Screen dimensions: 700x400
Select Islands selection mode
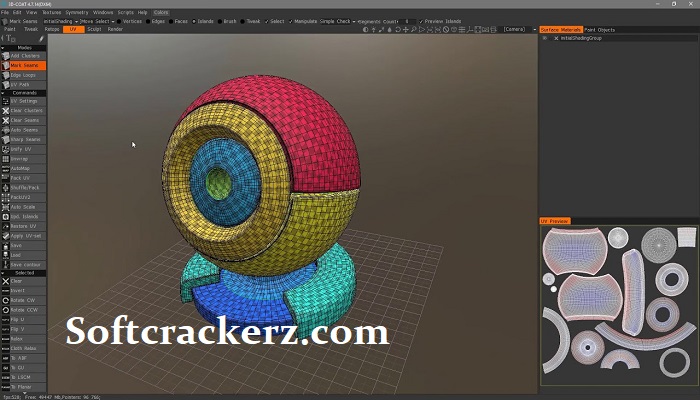tap(203, 21)
